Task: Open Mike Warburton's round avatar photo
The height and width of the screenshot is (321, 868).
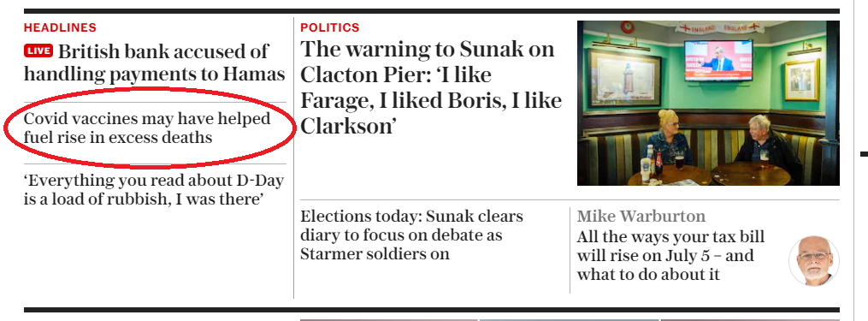Action: point(814,260)
